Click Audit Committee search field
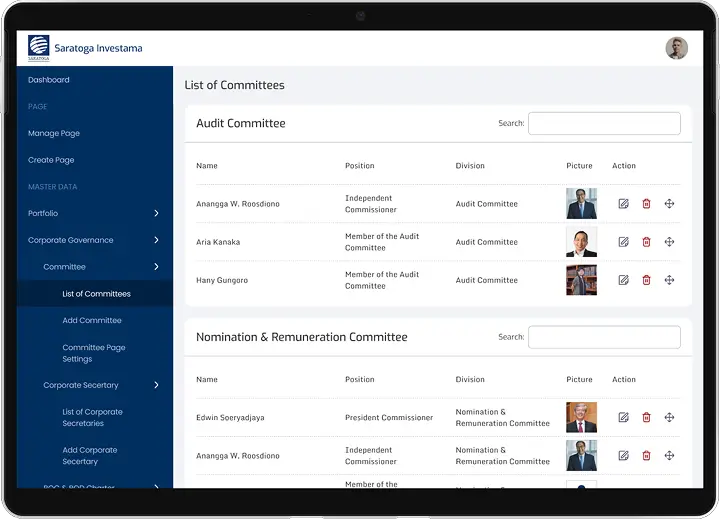The width and height of the screenshot is (720, 519). 604,123
